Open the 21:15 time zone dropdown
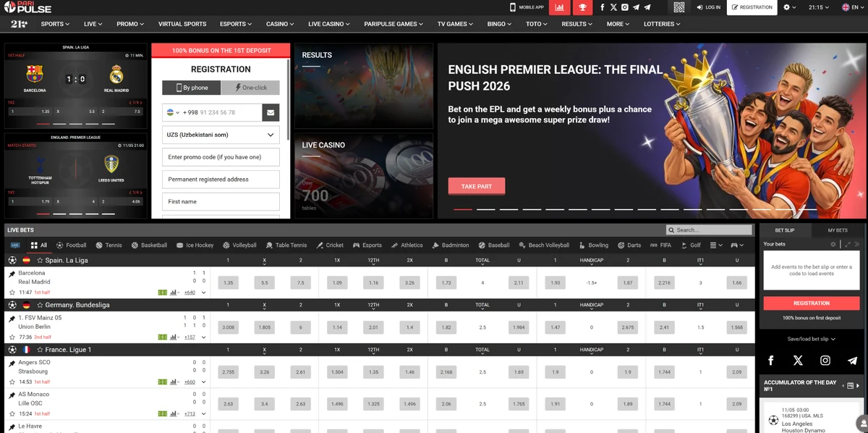 tap(818, 7)
